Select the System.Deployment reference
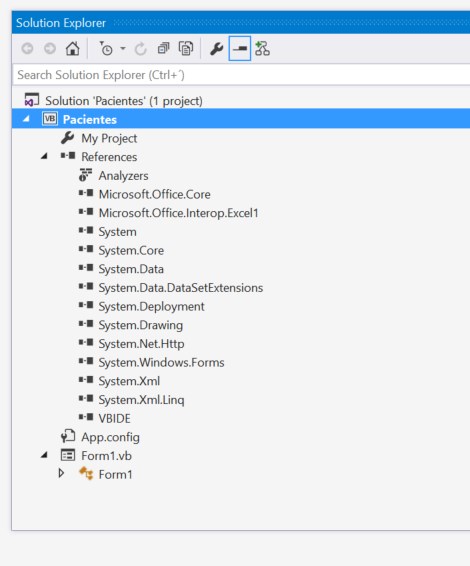This screenshot has height=566, width=470. [151, 306]
